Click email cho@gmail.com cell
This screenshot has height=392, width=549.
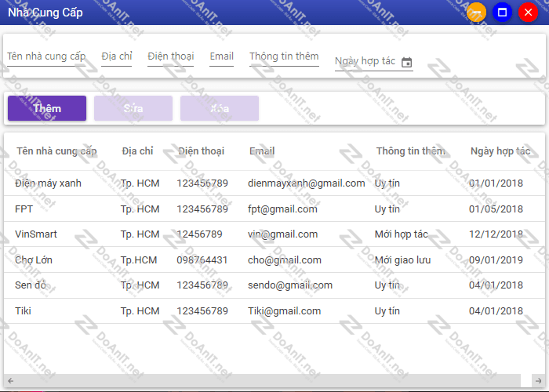click(285, 260)
